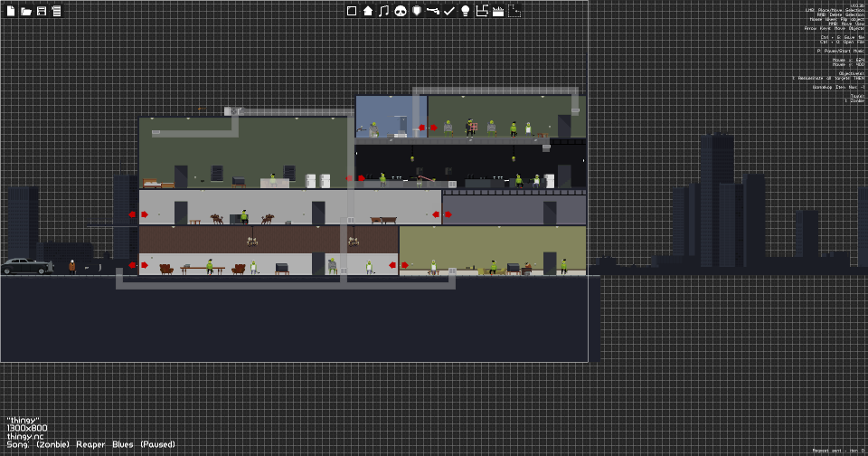Select the skull enemies tool
Screen dimensions: 868x456
click(x=401, y=11)
